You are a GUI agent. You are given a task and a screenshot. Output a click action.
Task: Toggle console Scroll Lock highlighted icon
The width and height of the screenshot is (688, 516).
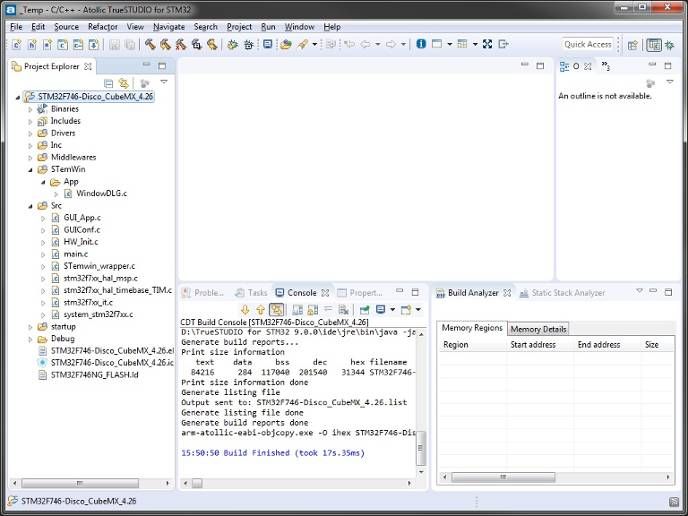276,310
